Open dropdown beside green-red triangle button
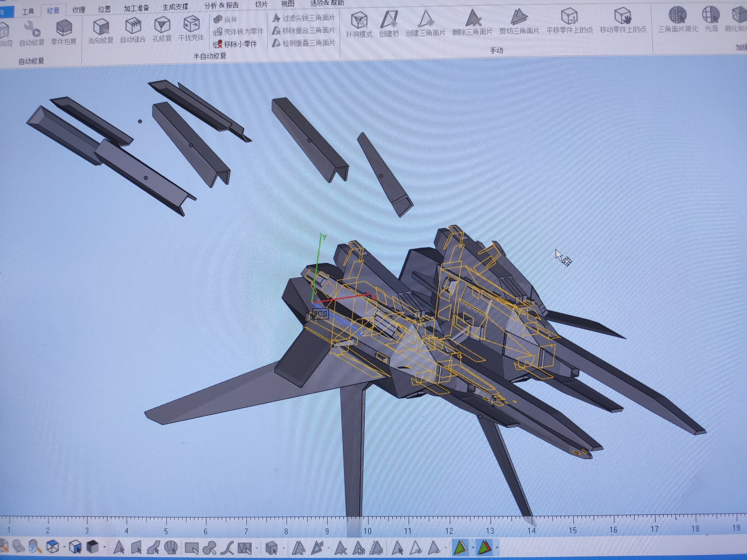The width and height of the screenshot is (747, 560). 497,548
